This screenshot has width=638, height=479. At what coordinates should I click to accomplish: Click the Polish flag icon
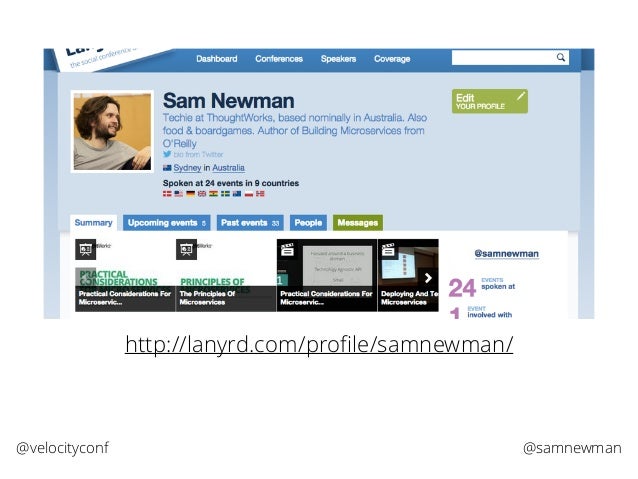(x=249, y=194)
